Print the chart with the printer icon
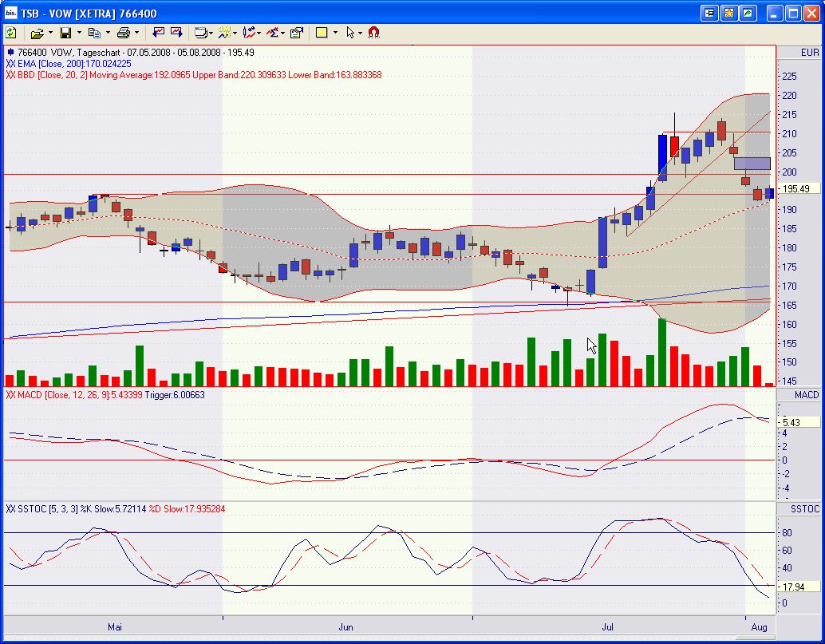The width and height of the screenshot is (825, 644). click(124, 34)
